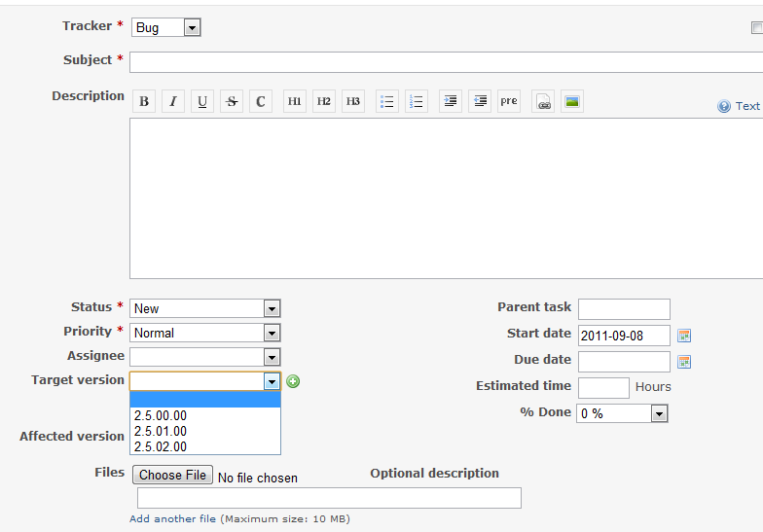The width and height of the screenshot is (763, 532).
Task: Apply underline formatting to description text
Action: pos(202,101)
